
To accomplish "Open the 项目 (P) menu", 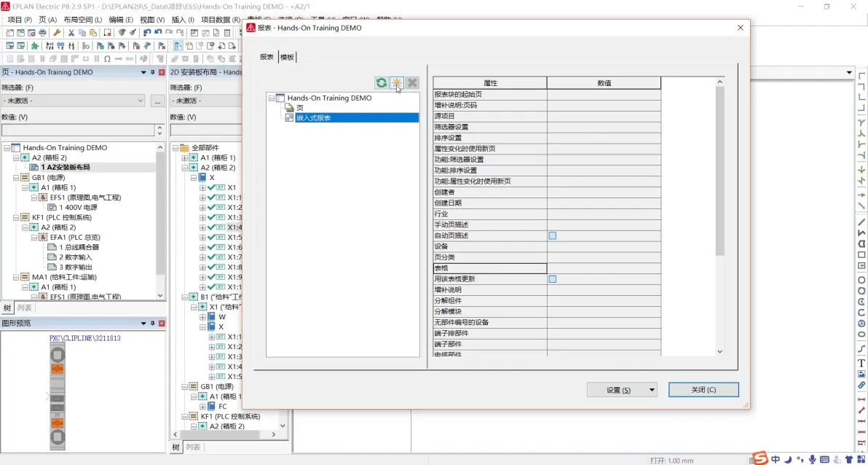I will [x=20, y=20].
